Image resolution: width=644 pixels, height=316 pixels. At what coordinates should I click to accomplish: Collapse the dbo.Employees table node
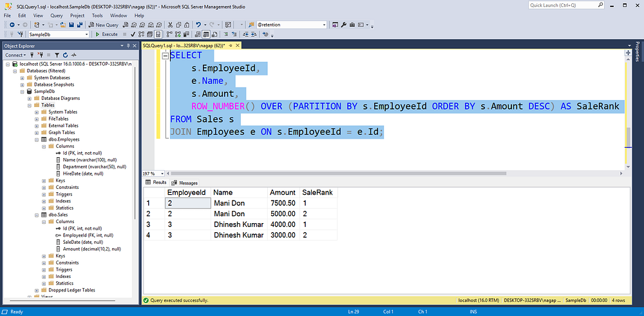pos(37,139)
